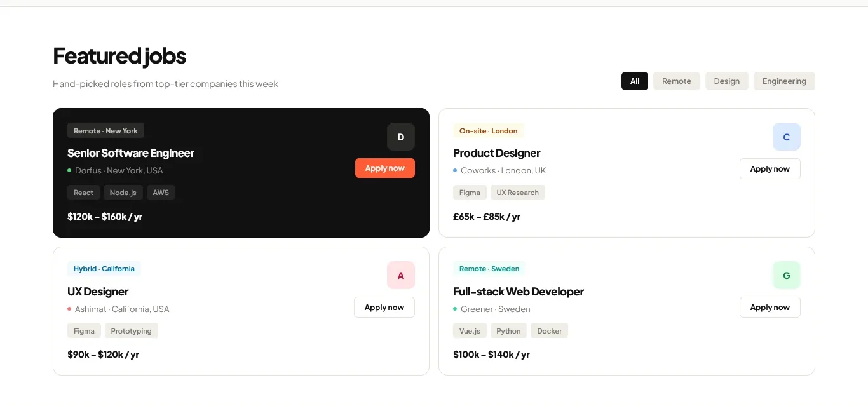This screenshot has width=868, height=406.
Task: Filter jobs by Design
Action: (x=727, y=81)
